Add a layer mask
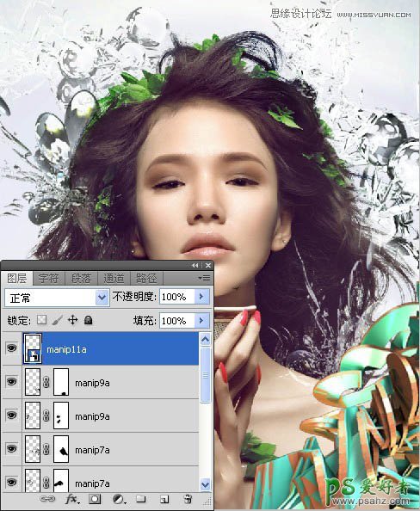This screenshot has width=420, height=511. click(x=95, y=499)
